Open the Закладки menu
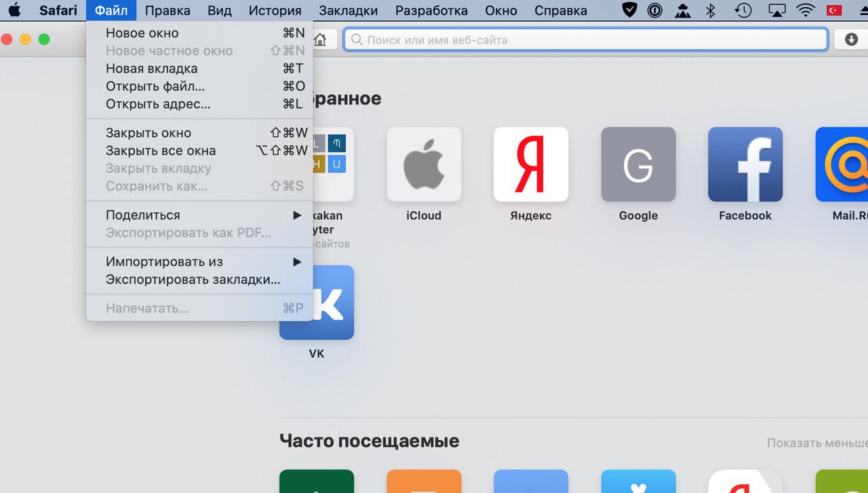868x493 pixels. tap(349, 10)
